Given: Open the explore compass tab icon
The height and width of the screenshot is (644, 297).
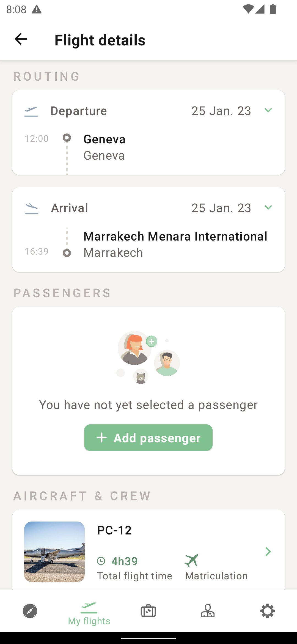Looking at the screenshot, I should 30,611.
